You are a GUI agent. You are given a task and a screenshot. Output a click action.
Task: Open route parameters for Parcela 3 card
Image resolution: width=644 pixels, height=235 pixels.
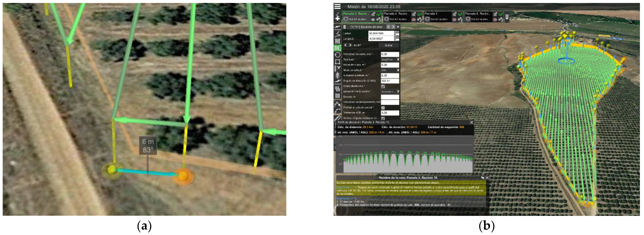pos(379,20)
